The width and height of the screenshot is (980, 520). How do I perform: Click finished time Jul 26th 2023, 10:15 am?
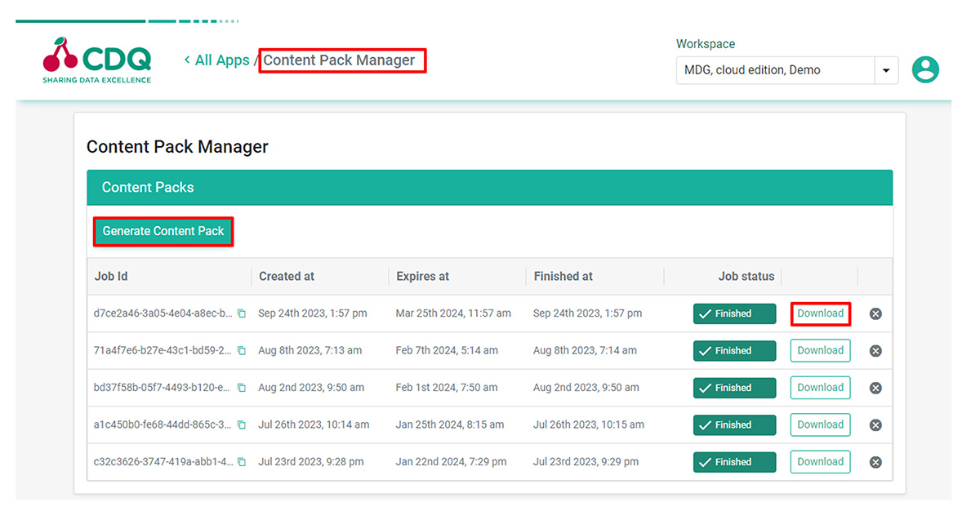pyautogui.click(x=589, y=425)
